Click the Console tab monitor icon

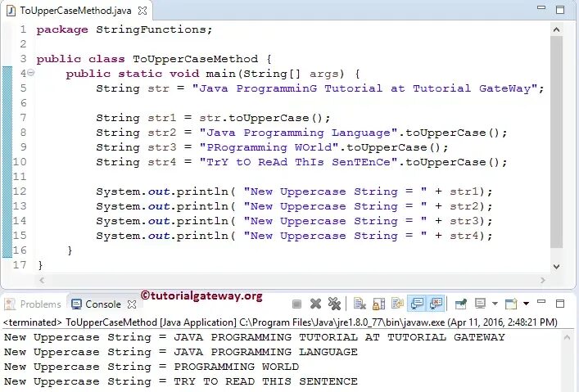(76, 304)
